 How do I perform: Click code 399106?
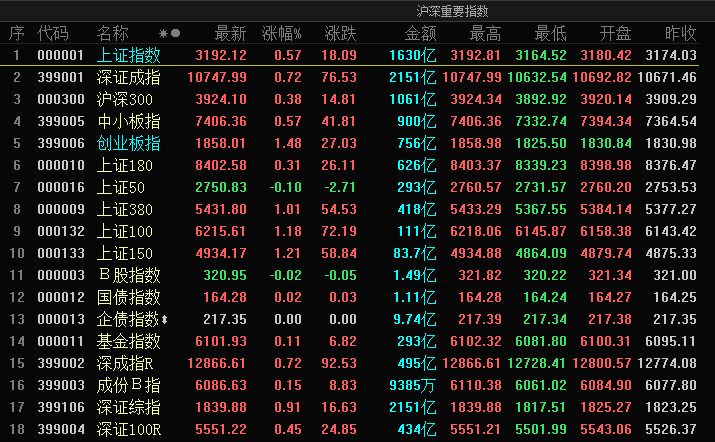pos(61,407)
